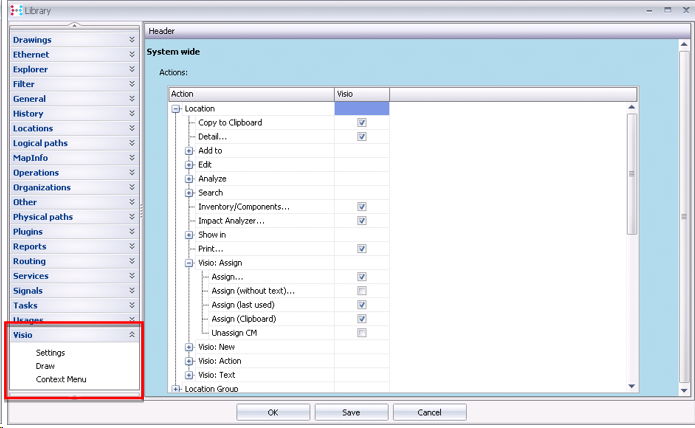This screenshot has height=428, width=695.
Task: Expand the MapInfo sidebar section
Action: click(x=74, y=158)
